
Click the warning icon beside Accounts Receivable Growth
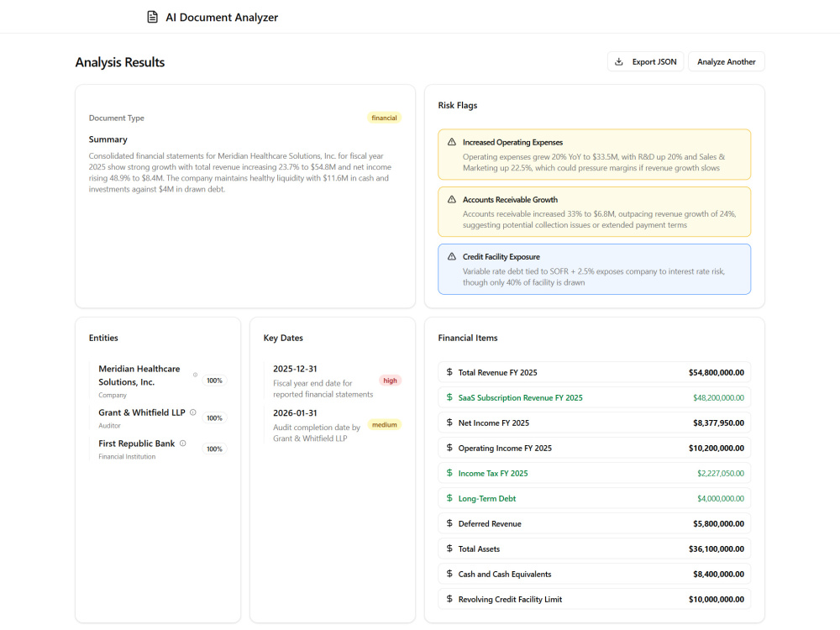tap(452, 199)
